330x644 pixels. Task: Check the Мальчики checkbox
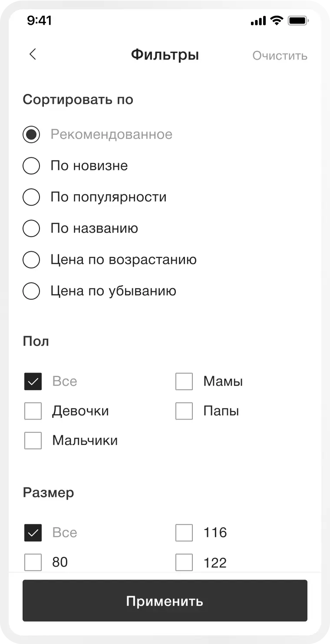(33, 440)
